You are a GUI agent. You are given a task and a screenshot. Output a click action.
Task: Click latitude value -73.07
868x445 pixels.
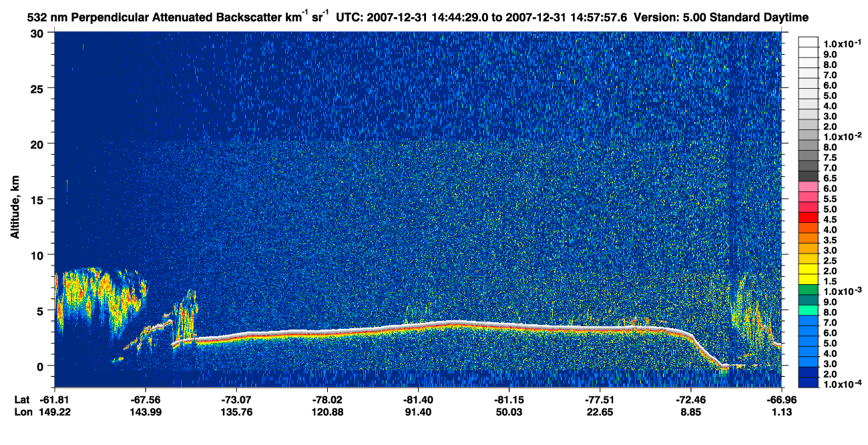pyautogui.click(x=236, y=400)
